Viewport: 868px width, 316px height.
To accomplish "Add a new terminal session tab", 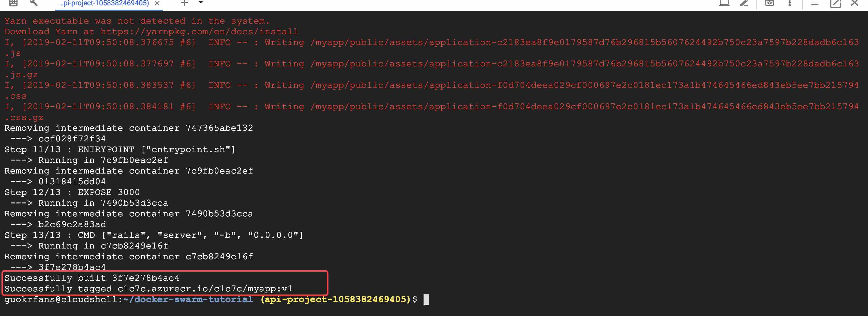I will tap(184, 3).
